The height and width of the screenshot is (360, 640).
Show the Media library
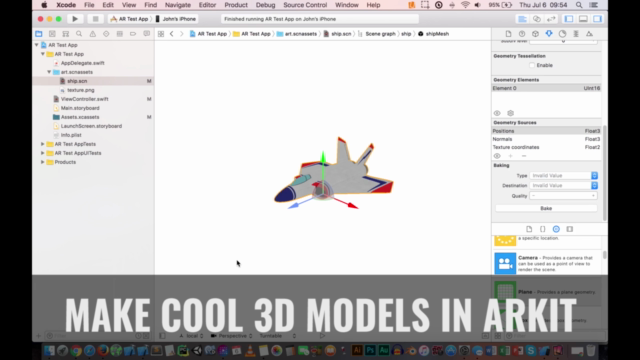[x=570, y=229]
